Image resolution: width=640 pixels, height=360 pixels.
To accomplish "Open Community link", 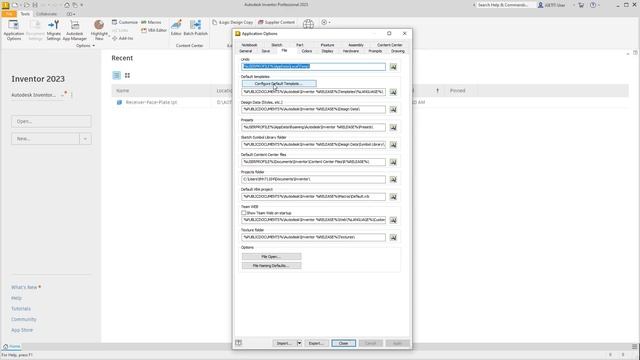I will [x=24, y=319].
